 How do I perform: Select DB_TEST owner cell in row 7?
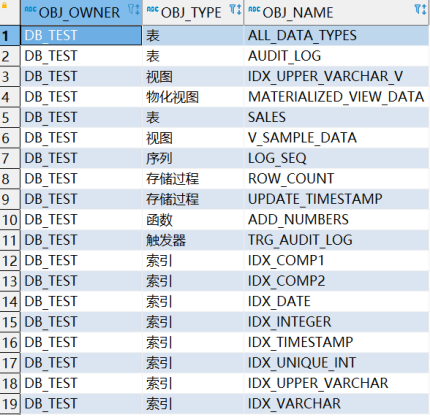[81, 158]
